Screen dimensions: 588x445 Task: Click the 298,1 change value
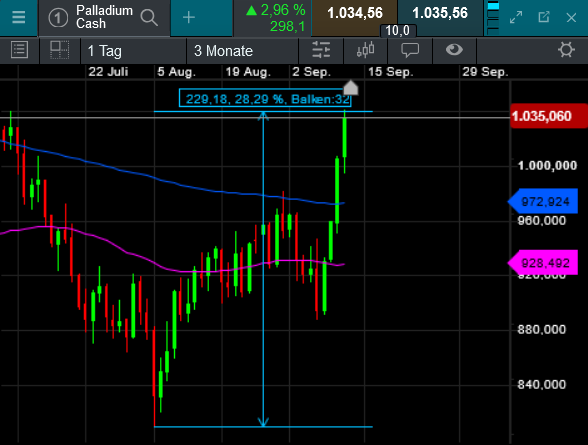(x=288, y=27)
